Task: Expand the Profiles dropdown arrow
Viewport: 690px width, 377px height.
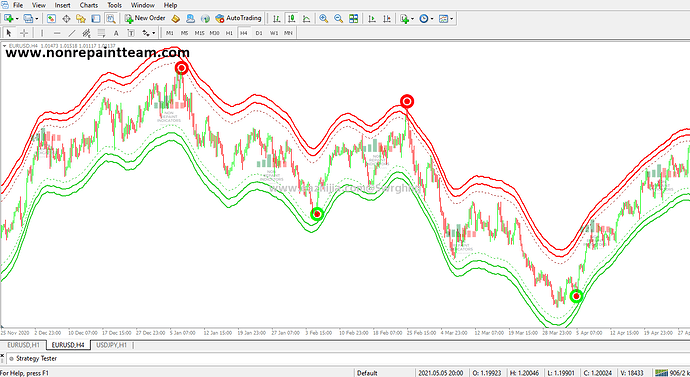Action: coord(37,19)
